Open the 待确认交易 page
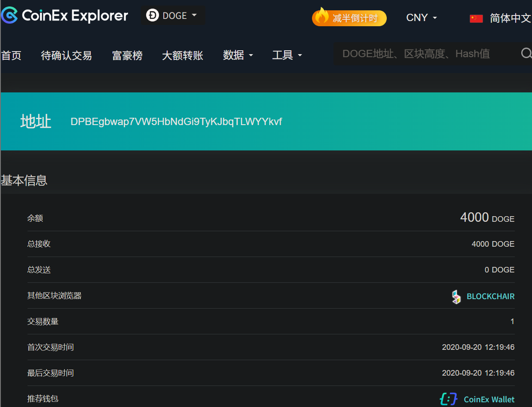Image resolution: width=532 pixels, height=407 pixels. (x=66, y=55)
